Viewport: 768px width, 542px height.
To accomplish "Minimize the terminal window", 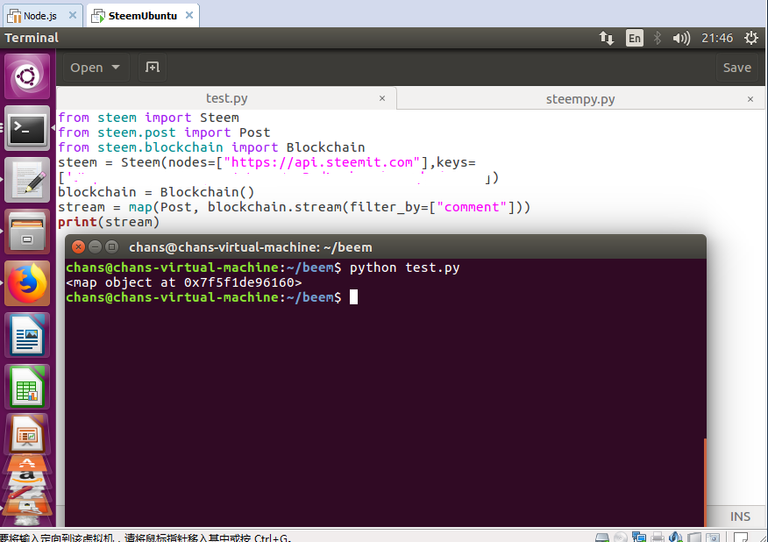I will click(95, 247).
